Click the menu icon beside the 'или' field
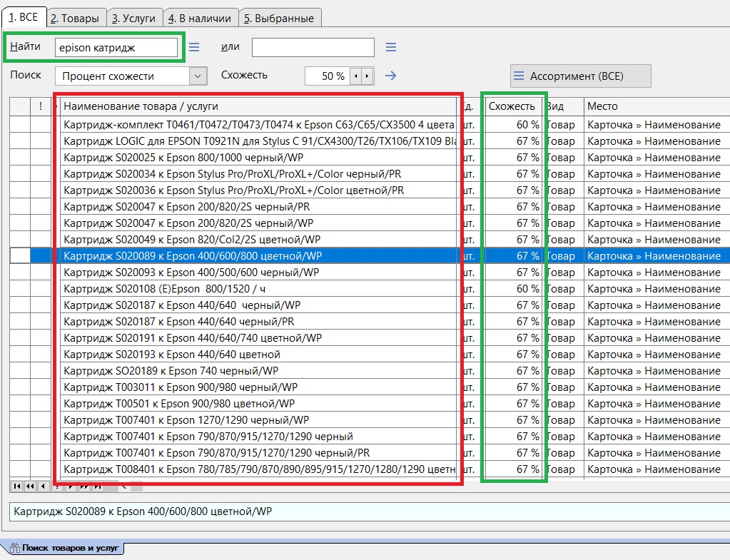Image resolution: width=730 pixels, height=560 pixels. pyautogui.click(x=390, y=48)
